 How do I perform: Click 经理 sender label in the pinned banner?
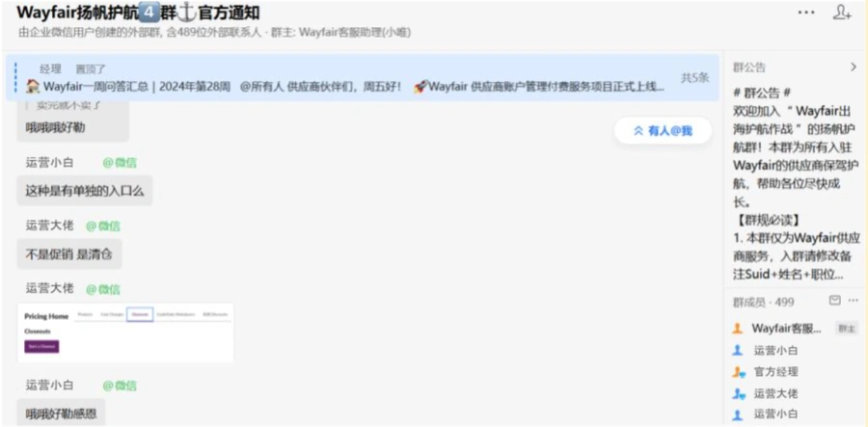[50, 68]
